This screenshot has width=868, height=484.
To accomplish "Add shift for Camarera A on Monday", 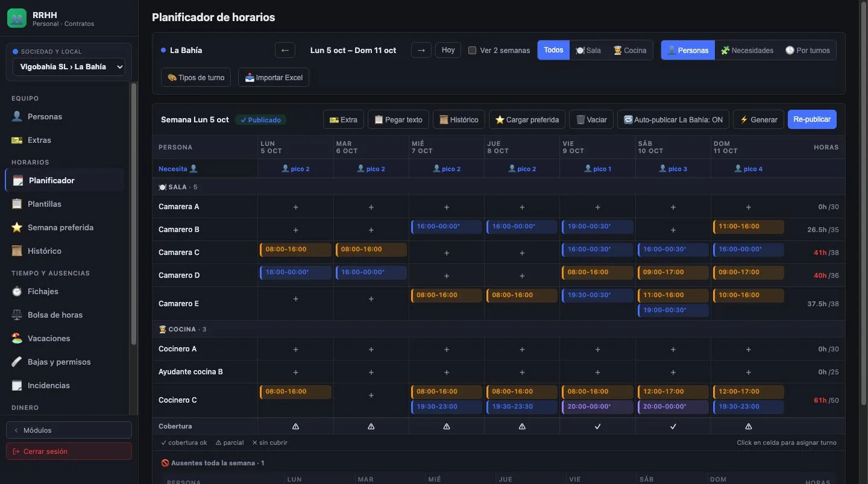I will tap(295, 207).
